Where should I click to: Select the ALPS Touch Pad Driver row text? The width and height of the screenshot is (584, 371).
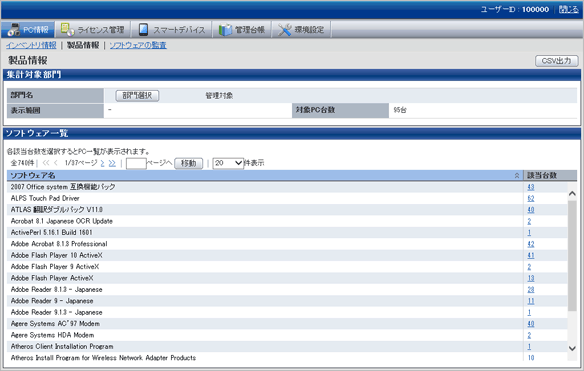45,198
